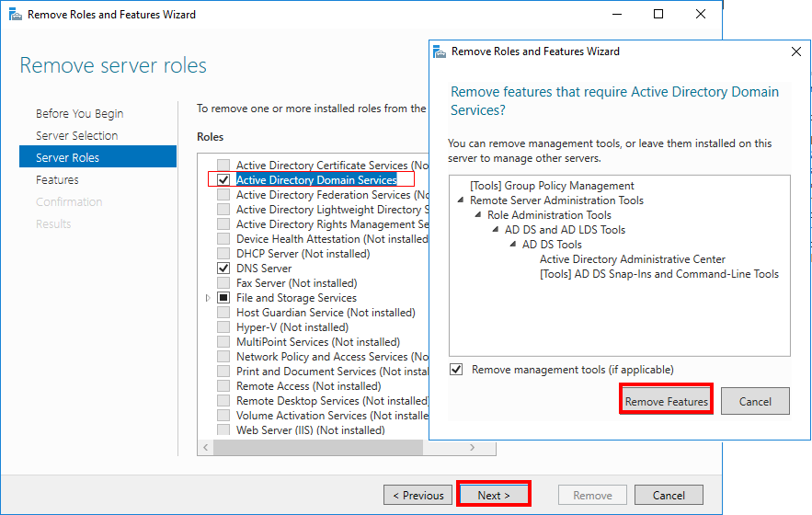The width and height of the screenshot is (812, 515).
Task: Toggle the File and Storage Services checkbox
Action: pos(223,298)
